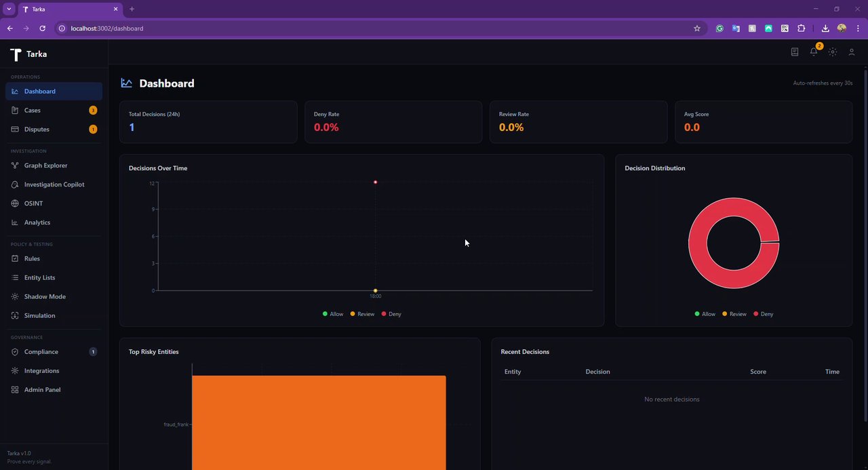Open the Dashboard sidebar item
Image resolution: width=868 pixels, height=470 pixels.
pyautogui.click(x=54, y=91)
